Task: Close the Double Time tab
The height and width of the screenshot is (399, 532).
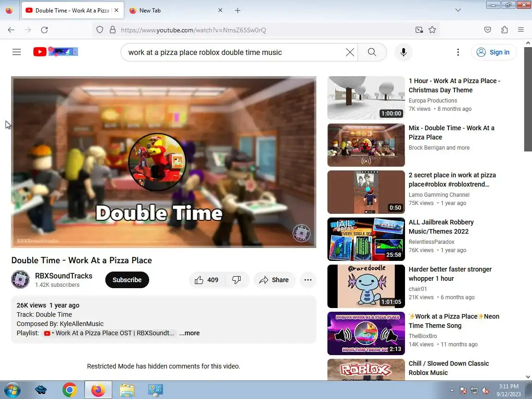Action: point(116,11)
